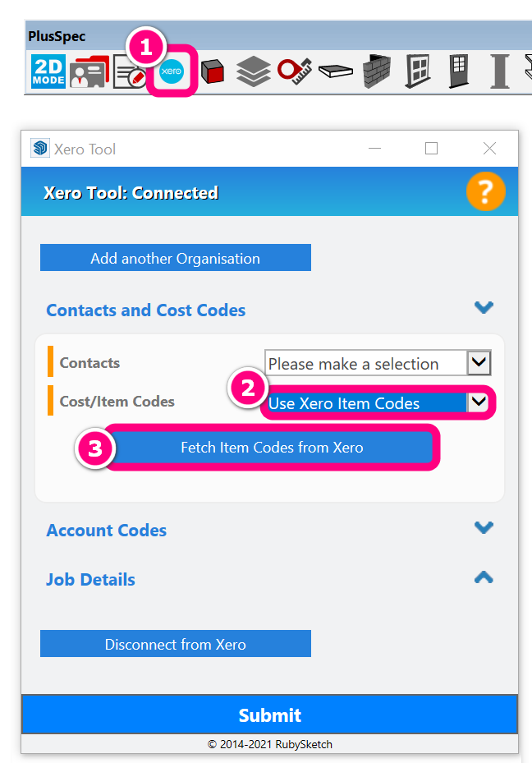Click the 2D Mode toolbar icon
This screenshot has width=532, height=763.
(48, 72)
